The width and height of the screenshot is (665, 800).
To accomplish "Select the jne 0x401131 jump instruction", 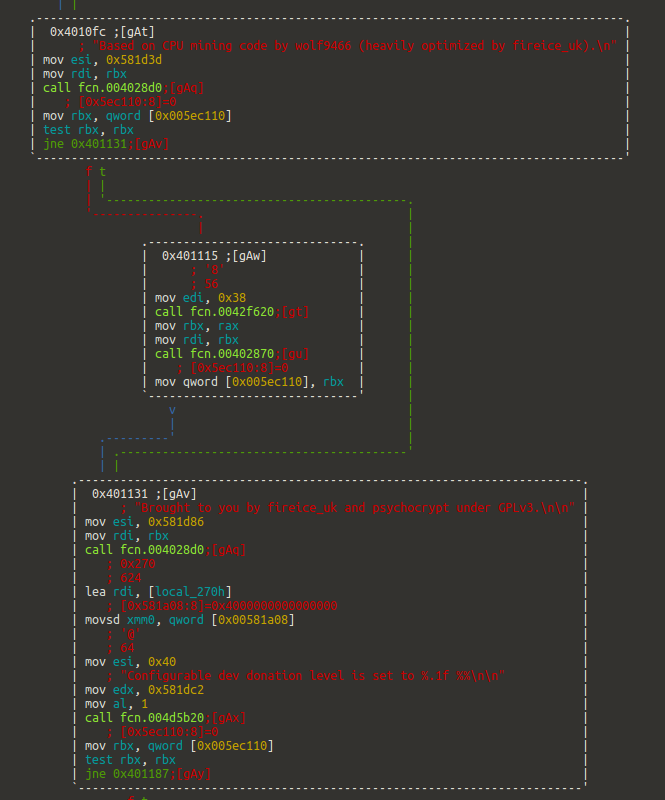I will pos(85,144).
